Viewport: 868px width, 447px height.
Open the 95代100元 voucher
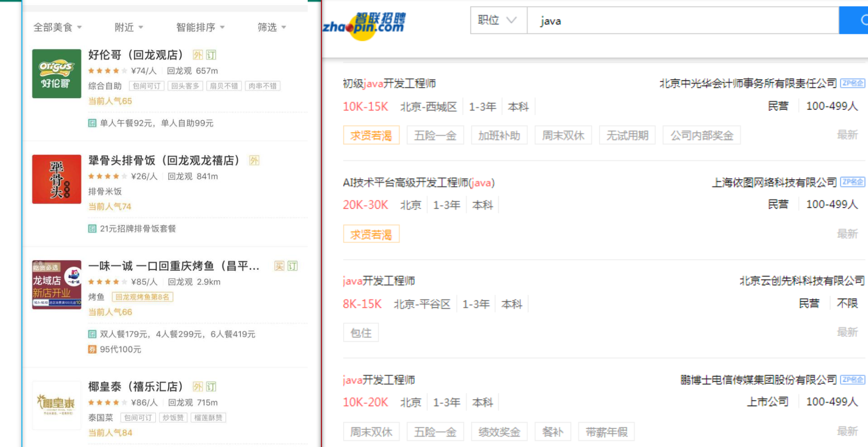[120, 349]
